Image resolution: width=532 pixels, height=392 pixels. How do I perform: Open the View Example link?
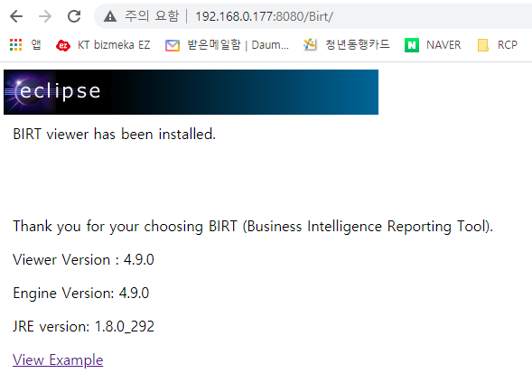(x=58, y=360)
